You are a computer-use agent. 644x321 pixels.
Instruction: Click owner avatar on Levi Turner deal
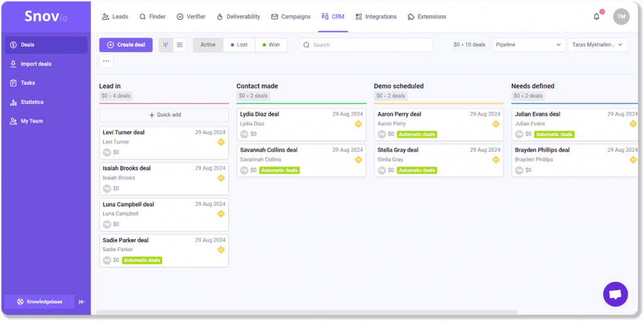(107, 152)
